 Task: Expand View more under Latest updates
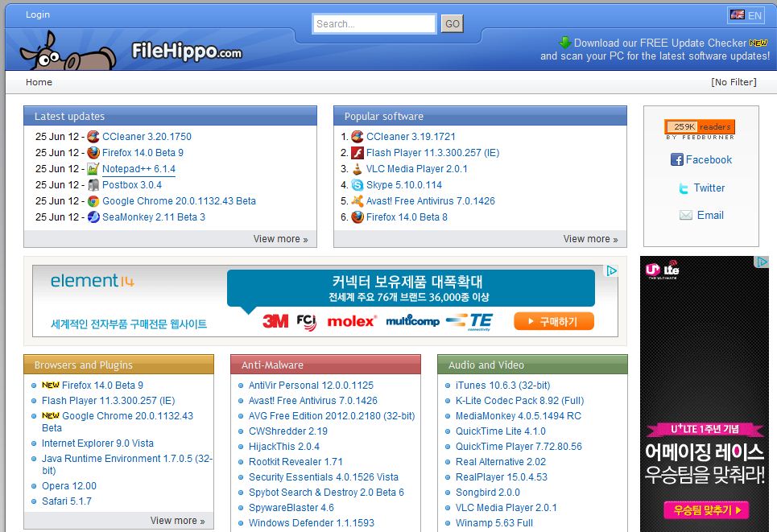point(280,239)
